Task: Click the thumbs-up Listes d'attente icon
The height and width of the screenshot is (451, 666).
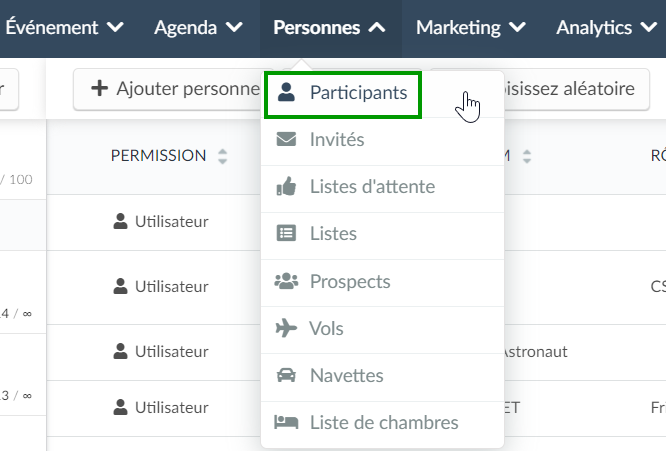Action: point(286,186)
